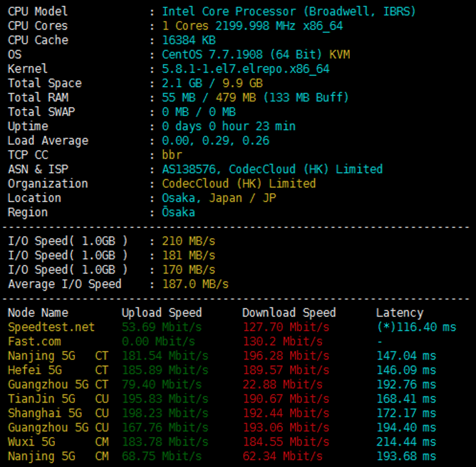Screen dimensions: 476x467
Task: Click the Organization value CodecCloud (HK) Limited
Action: click(238, 184)
